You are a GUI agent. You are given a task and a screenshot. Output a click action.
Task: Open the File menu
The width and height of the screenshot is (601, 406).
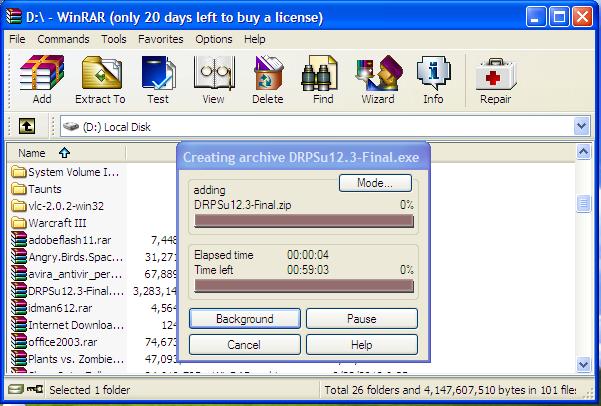(17, 39)
